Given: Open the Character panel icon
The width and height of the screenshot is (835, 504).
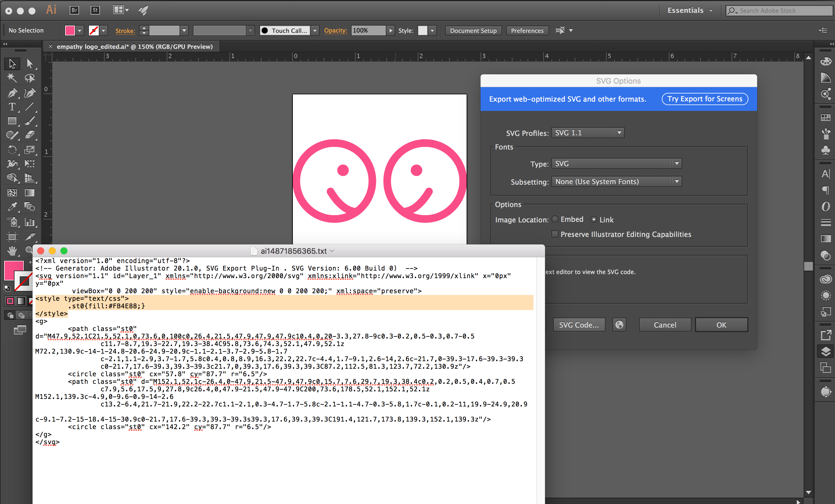Looking at the screenshot, I should pos(826,174).
